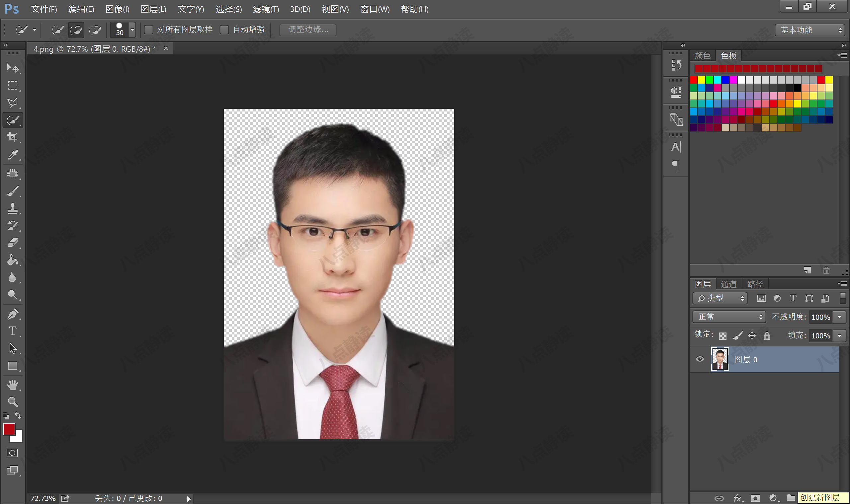Open the 基本功能 workspace dropdown
The height and width of the screenshot is (504, 850).
coord(809,30)
